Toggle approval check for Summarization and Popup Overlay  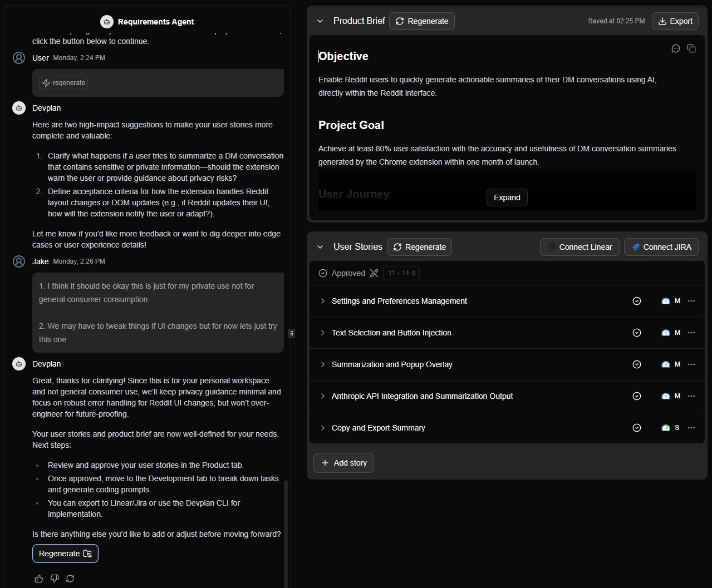637,364
